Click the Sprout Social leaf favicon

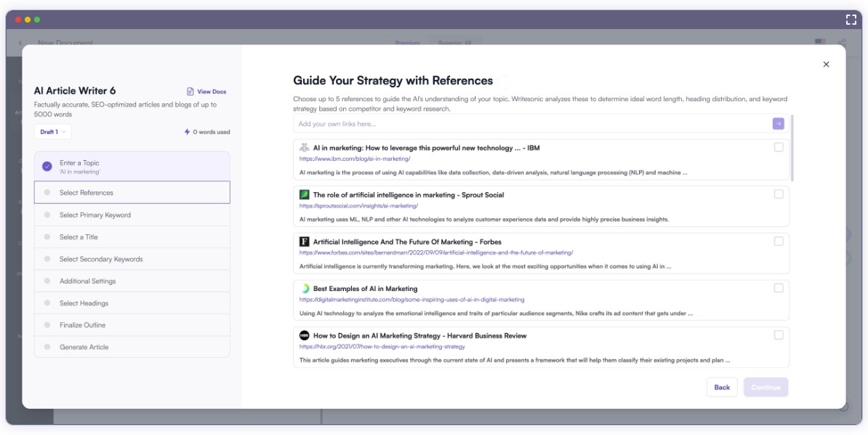click(305, 195)
